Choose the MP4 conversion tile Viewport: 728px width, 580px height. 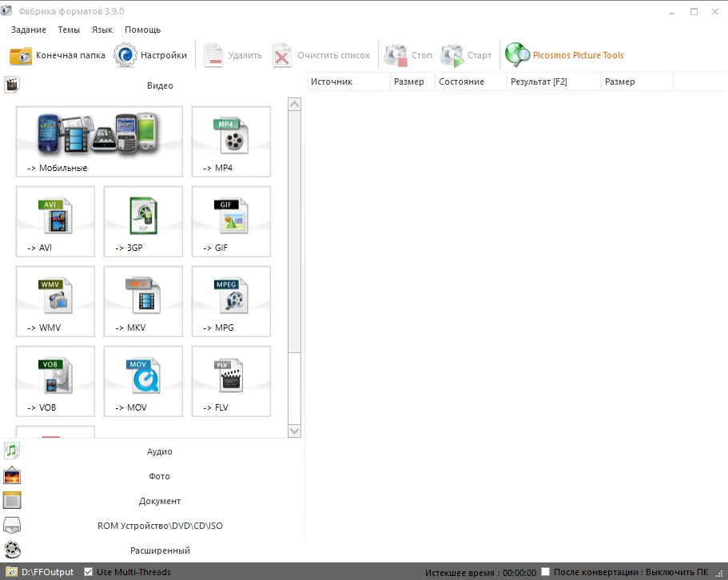231,141
